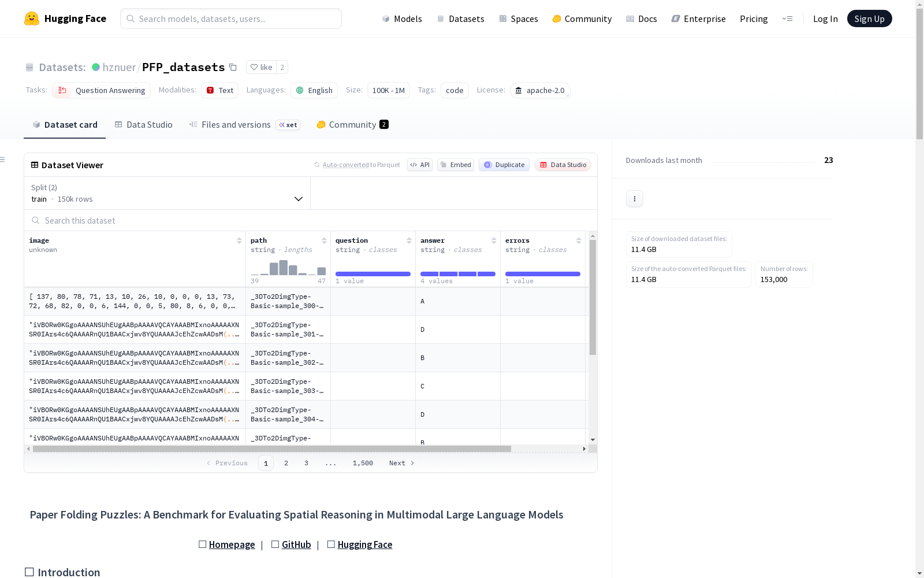
Task: Open the Community tab with 2 discussions
Action: coord(352,125)
